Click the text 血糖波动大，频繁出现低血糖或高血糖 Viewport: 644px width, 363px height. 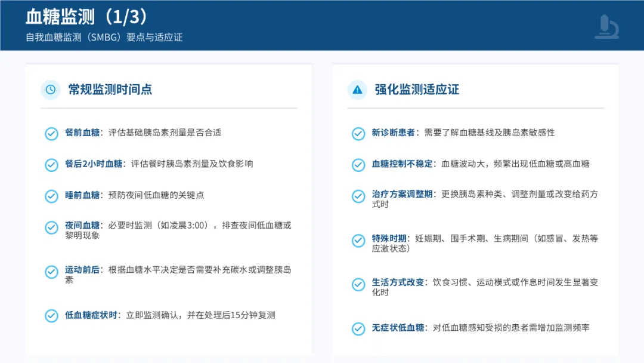(515, 164)
